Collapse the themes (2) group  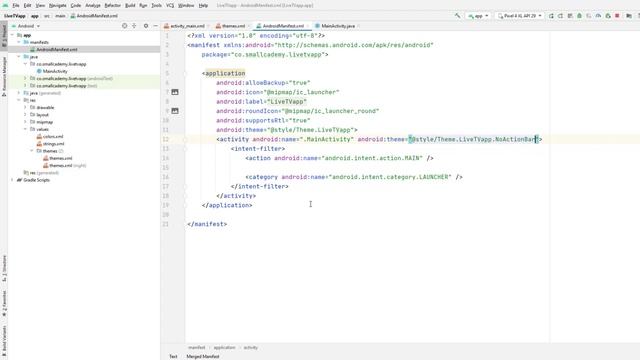click(31, 151)
